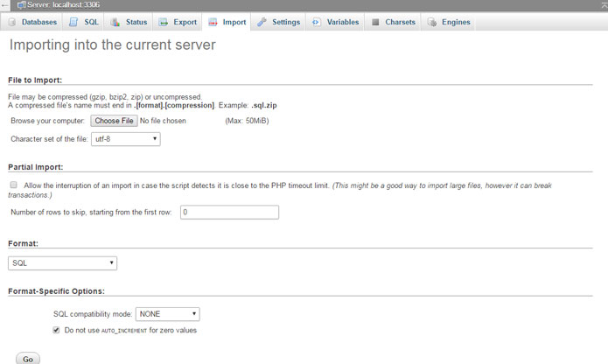This screenshot has width=608, height=364.
Task: Click the Status tab chart icon
Action: coord(115,22)
